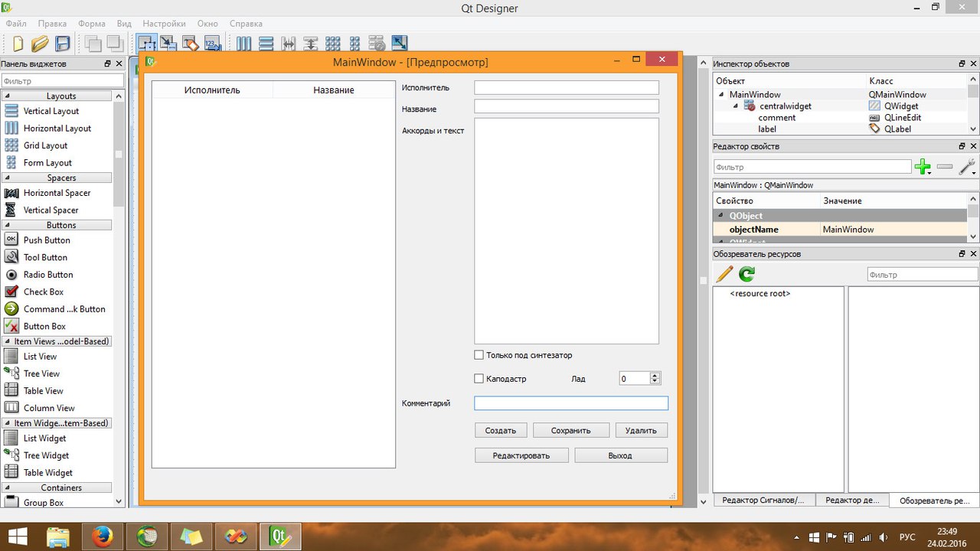This screenshot has height=551, width=980.
Task: Collapse the Buttons category in widget box
Action: pos(8,225)
